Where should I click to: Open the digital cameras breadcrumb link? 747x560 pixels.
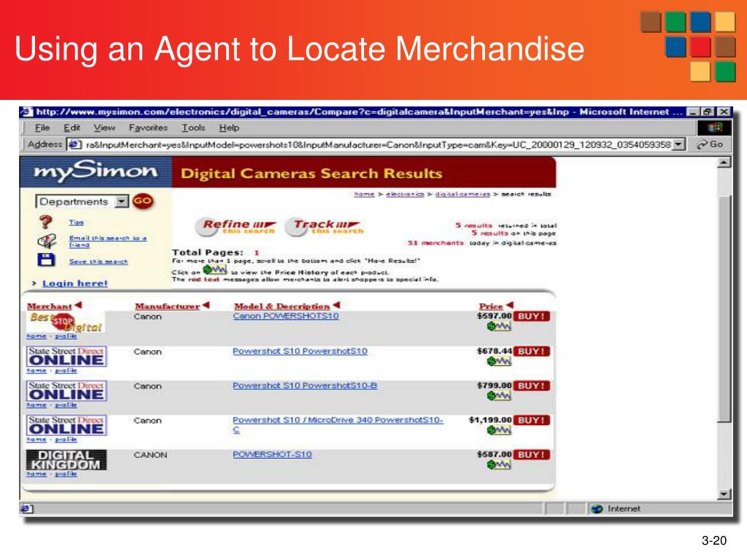pos(462,194)
